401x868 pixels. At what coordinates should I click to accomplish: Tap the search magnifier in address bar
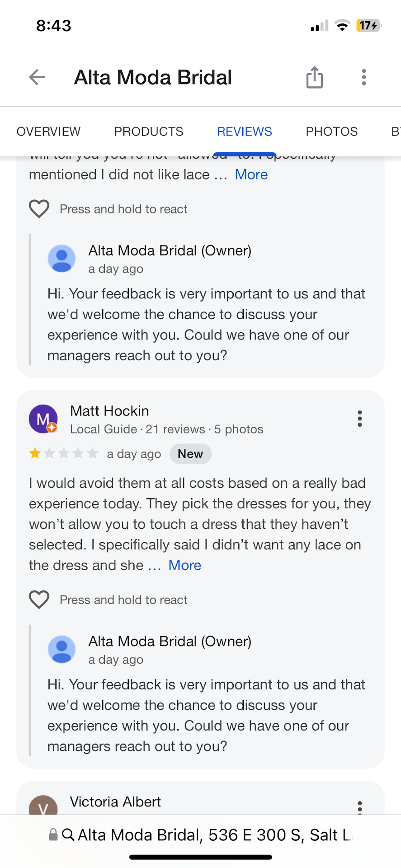(x=68, y=835)
